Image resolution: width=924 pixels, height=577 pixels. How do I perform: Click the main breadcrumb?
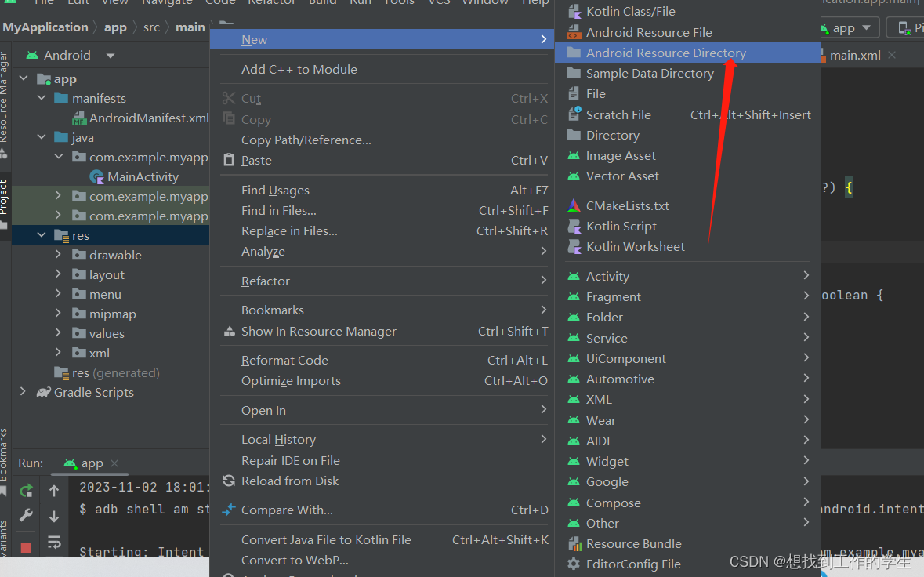click(190, 27)
